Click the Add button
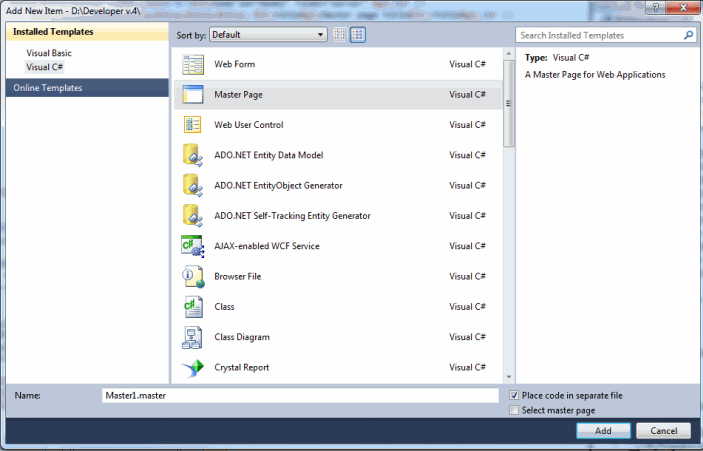Screen dimensions: 703x451 (x=603, y=431)
